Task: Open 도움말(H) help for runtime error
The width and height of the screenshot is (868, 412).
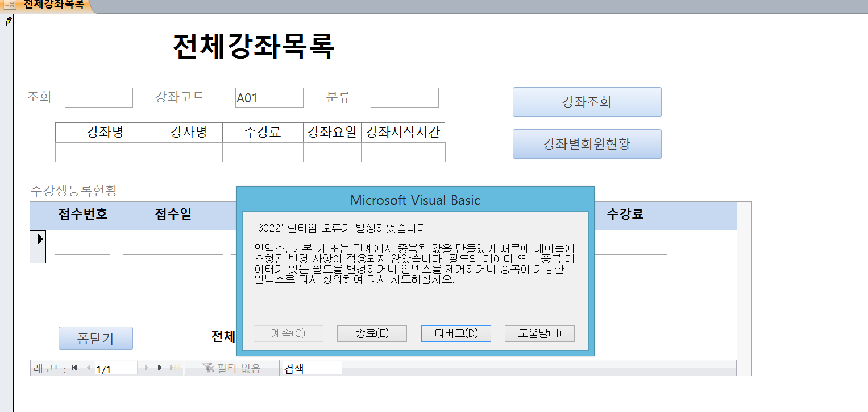Action: (x=539, y=333)
